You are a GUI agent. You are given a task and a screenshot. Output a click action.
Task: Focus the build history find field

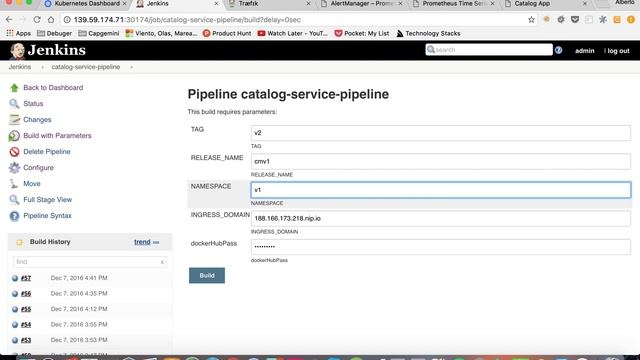90,262
